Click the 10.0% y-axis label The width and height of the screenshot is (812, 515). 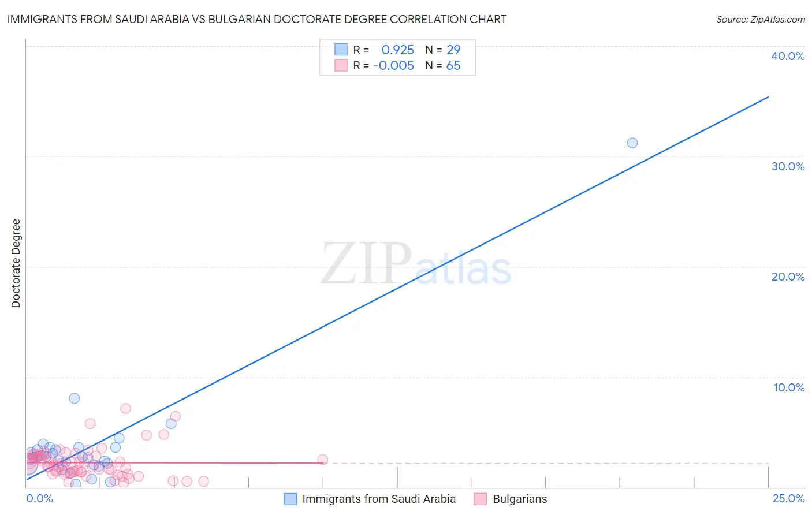[789, 387]
